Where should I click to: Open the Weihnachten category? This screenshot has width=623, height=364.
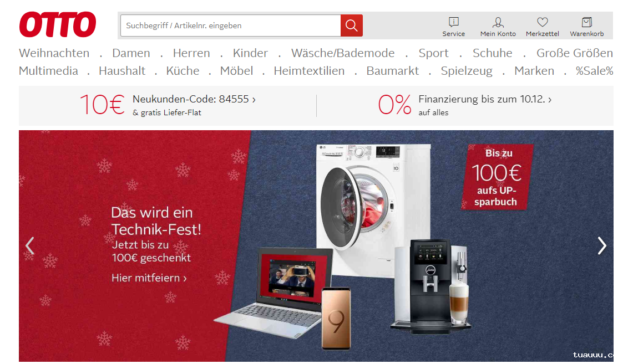tap(54, 53)
